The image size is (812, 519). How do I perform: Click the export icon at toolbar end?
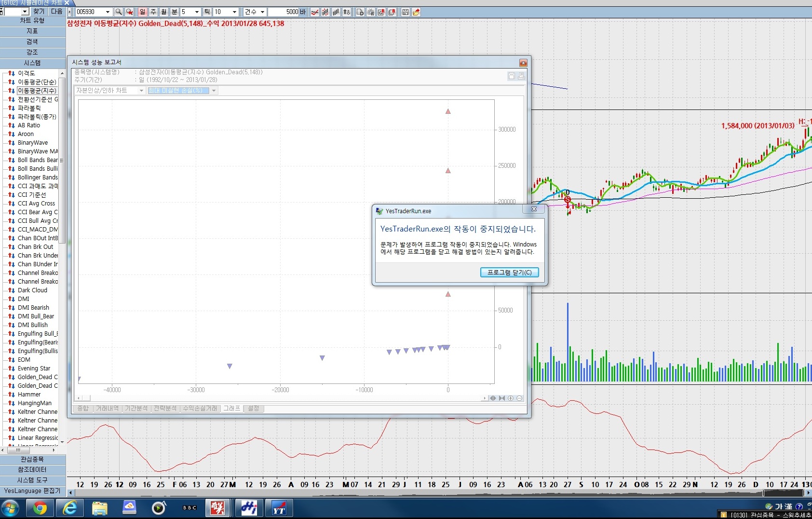click(416, 12)
